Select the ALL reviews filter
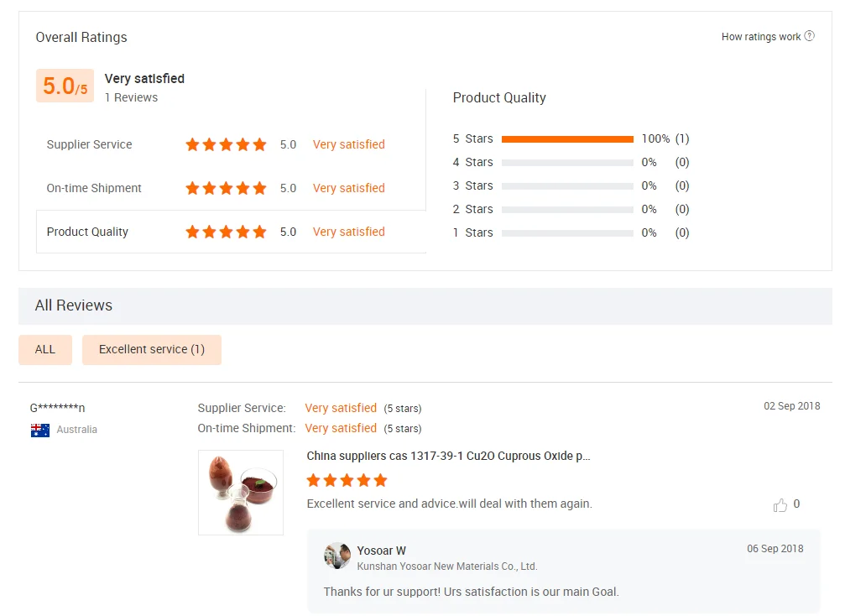 point(45,349)
